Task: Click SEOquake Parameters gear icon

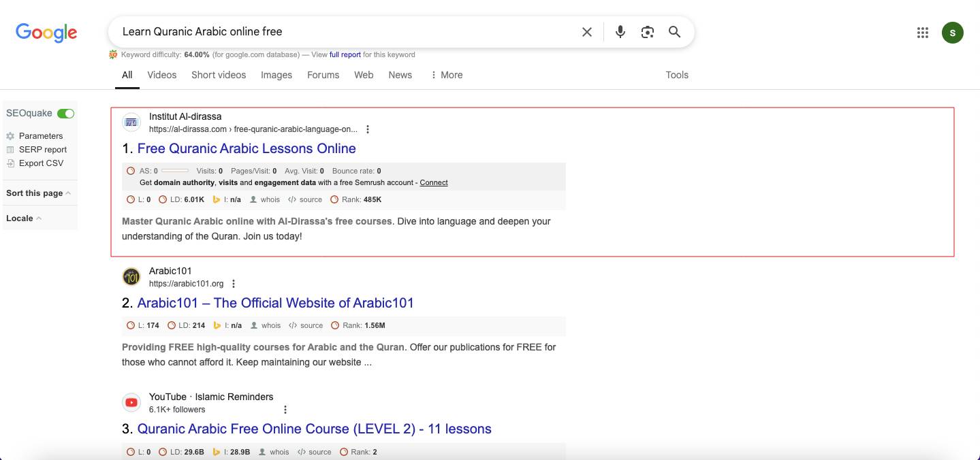Action: [x=10, y=136]
